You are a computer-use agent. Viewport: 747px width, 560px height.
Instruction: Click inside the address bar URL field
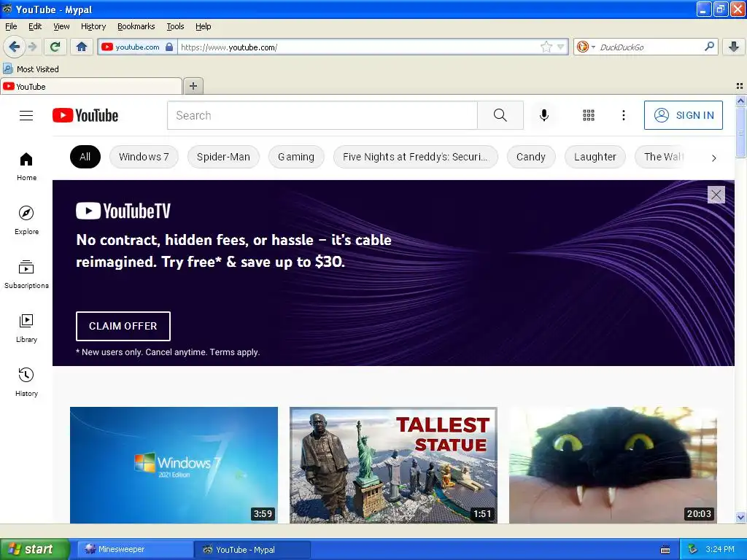[357, 47]
